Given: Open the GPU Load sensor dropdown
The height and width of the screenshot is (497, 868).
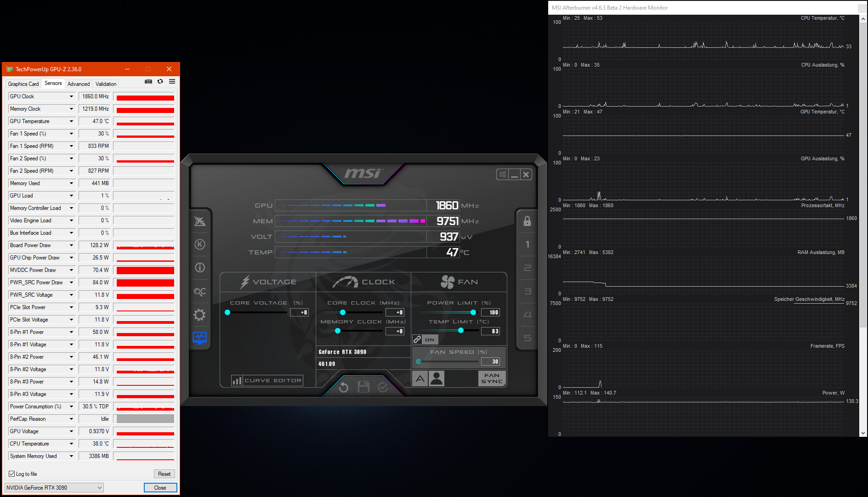Looking at the screenshot, I should 71,196.
